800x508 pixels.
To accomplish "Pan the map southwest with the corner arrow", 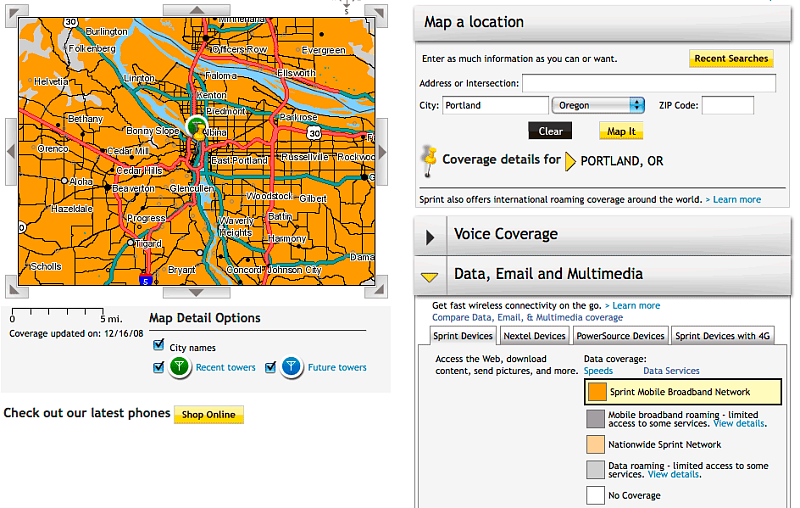I will tap(17, 287).
